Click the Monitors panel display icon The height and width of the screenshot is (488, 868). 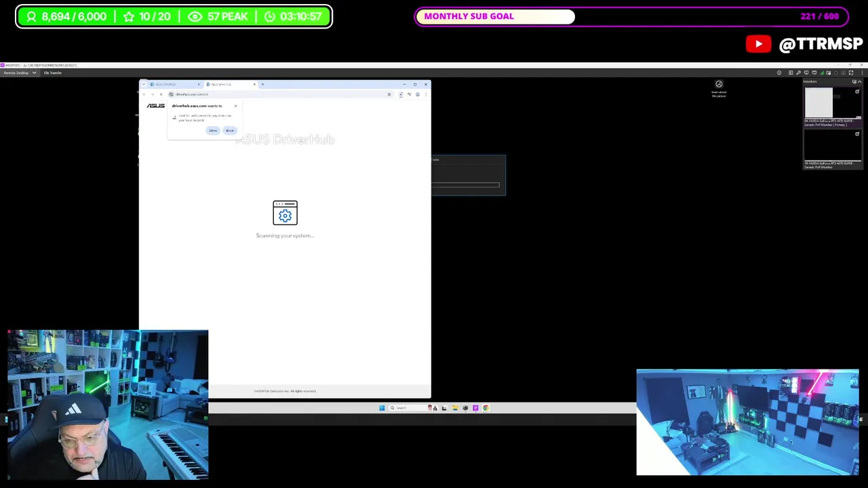click(x=854, y=81)
